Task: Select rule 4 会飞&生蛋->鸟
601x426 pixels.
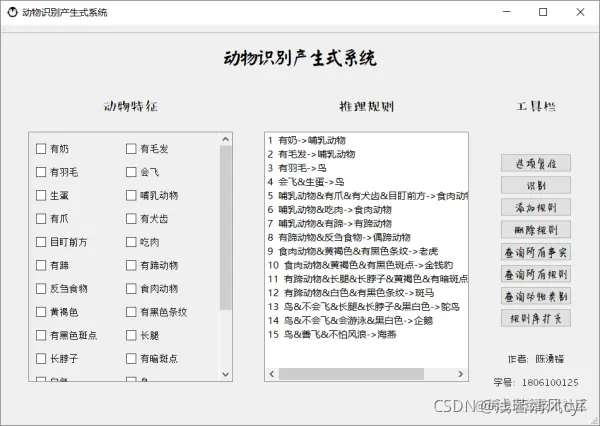Action: click(x=366, y=182)
